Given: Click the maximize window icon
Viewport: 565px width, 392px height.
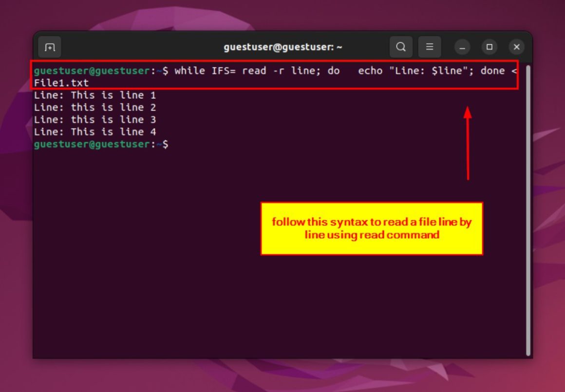Looking at the screenshot, I should [x=489, y=47].
